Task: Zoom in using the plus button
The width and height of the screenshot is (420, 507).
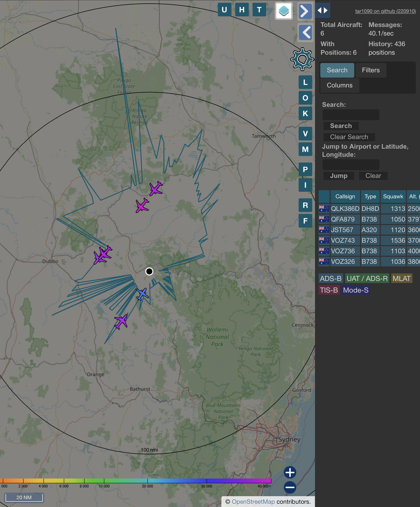Action: click(290, 472)
